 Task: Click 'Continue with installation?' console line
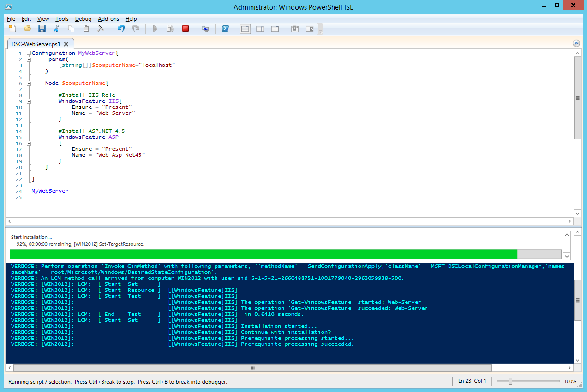[x=286, y=332]
